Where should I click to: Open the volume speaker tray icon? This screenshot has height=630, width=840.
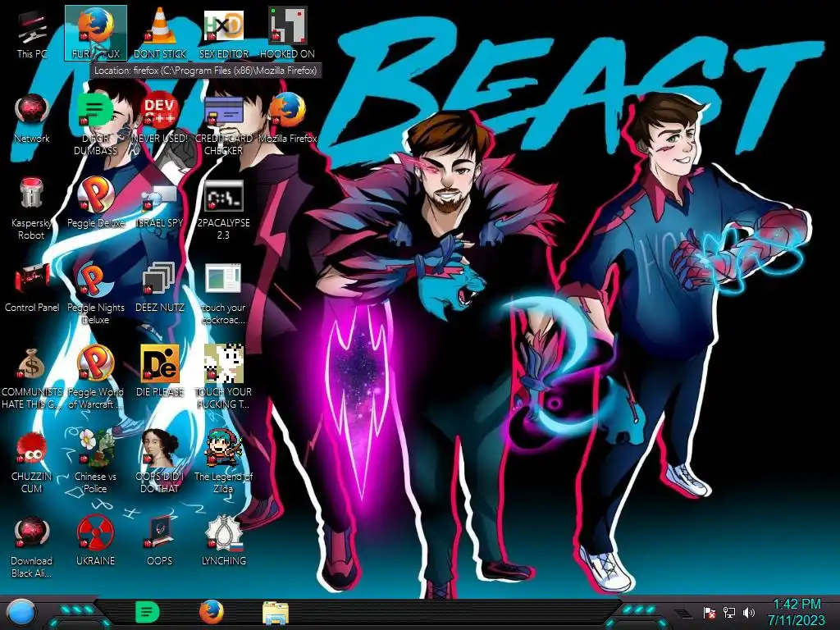749,612
